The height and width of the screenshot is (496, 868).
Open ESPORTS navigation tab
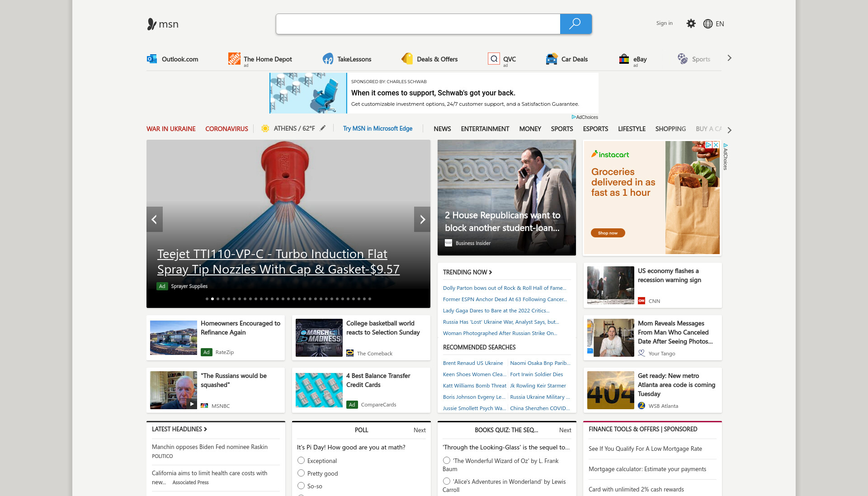point(595,129)
